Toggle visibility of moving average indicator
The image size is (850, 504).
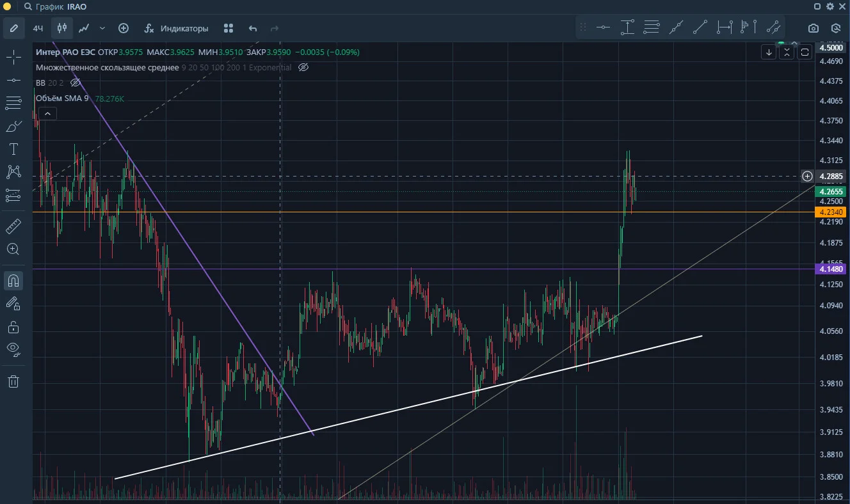click(303, 67)
